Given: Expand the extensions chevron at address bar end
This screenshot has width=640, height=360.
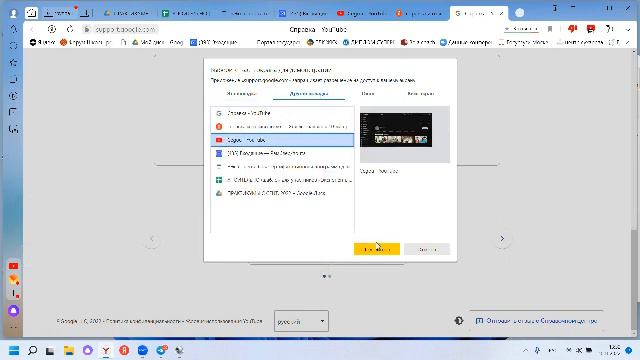Looking at the screenshot, I should [x=628, y=29].
